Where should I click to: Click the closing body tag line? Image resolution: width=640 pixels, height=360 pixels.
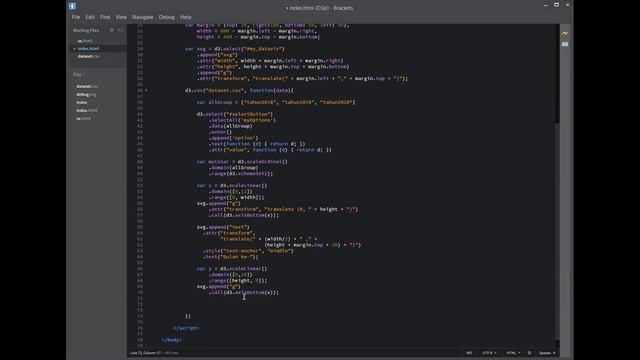[172, 340]
